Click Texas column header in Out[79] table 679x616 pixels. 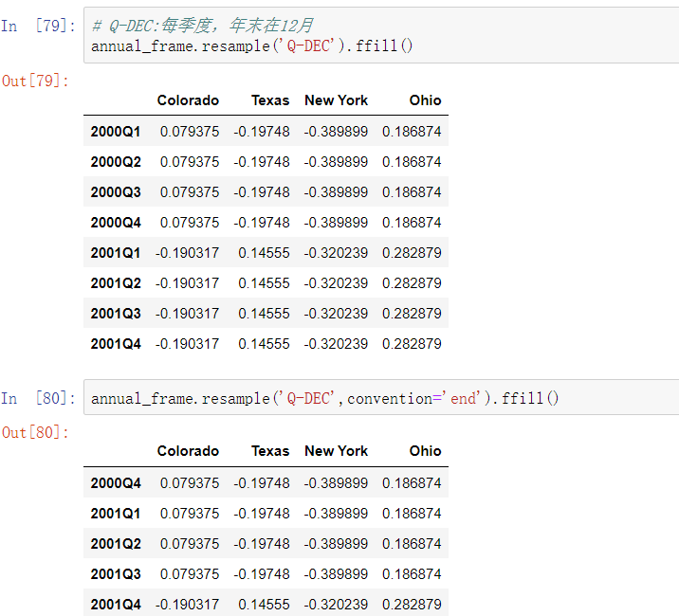click(270, 100)
